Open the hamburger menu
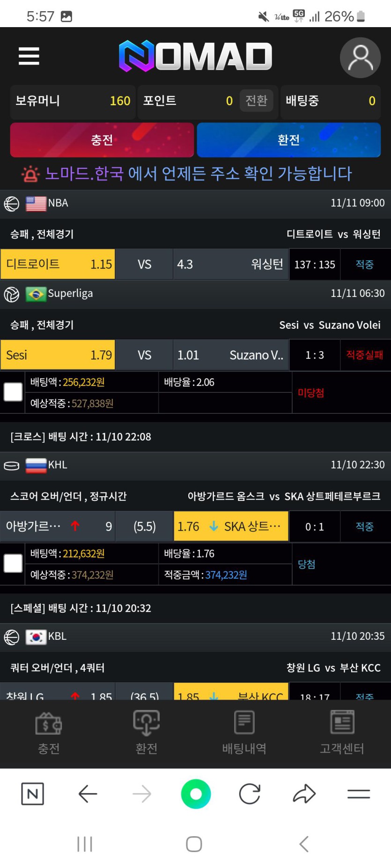The image size is (391, 868). [x=29, y=56]
